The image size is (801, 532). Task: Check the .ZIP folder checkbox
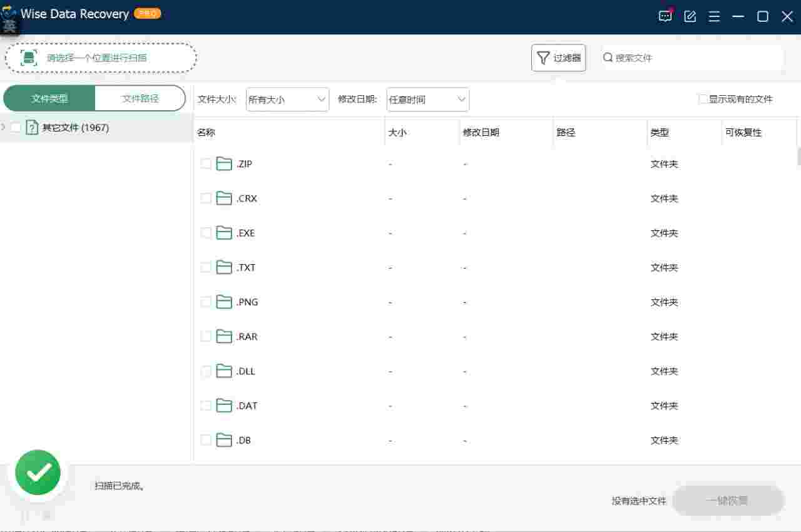point(206,164)
